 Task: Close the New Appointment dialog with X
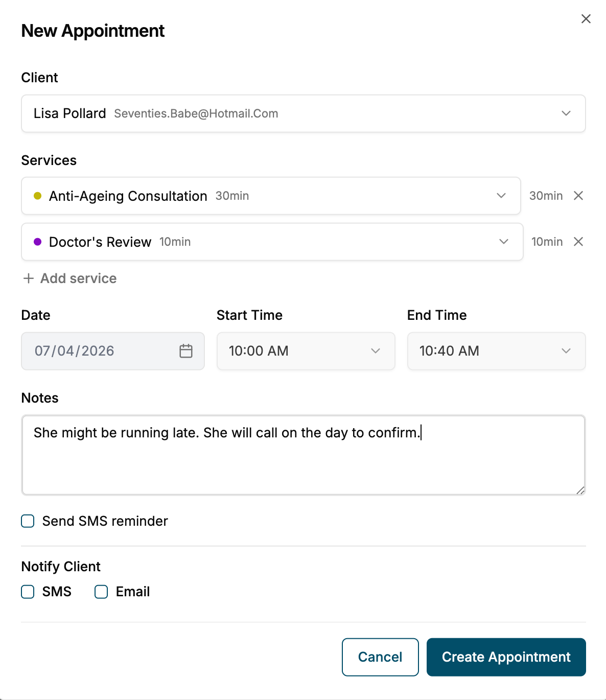tap(586, 19)
